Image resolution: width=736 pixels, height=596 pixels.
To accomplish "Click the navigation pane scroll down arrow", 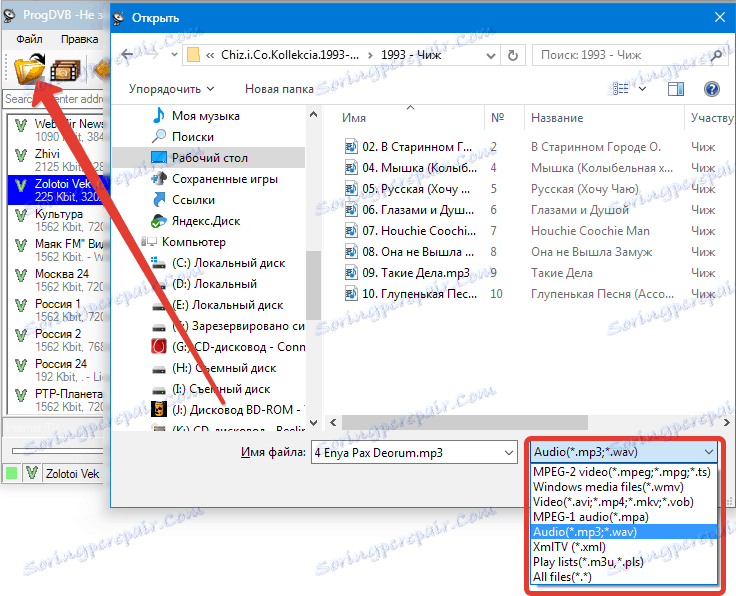I will click(x=314, y=423).
